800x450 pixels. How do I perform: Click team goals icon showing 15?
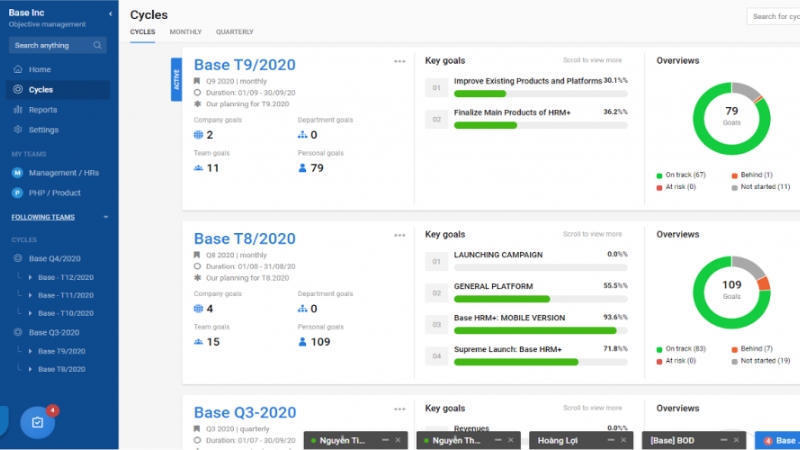tap(198, 342)
